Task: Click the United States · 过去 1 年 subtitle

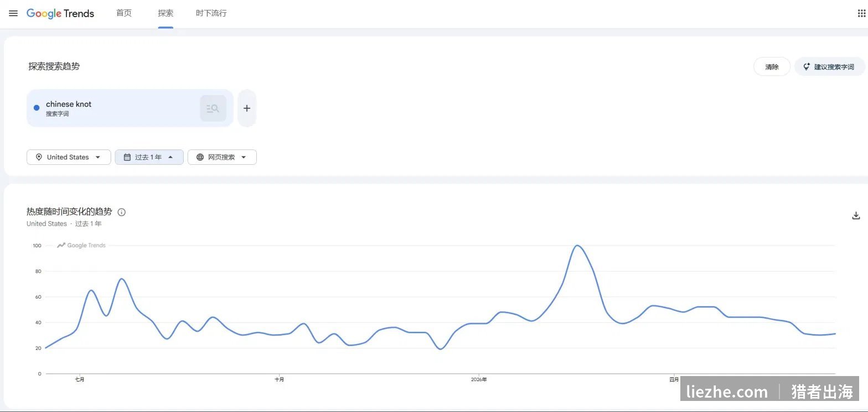Action: click(64, 224)
